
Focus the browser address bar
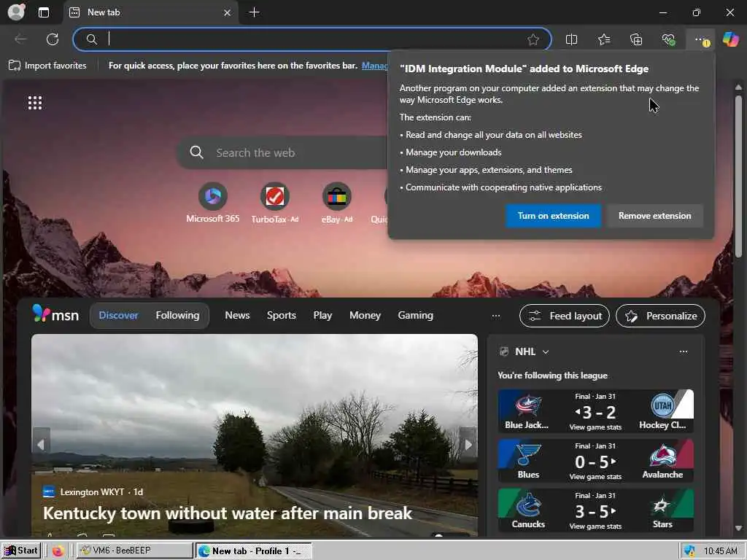pos(312,39)
